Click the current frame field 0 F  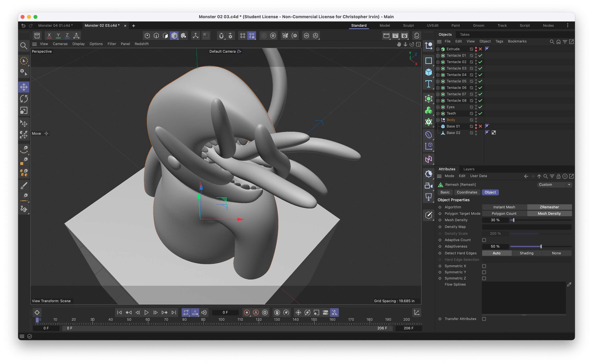coord(225,313)
